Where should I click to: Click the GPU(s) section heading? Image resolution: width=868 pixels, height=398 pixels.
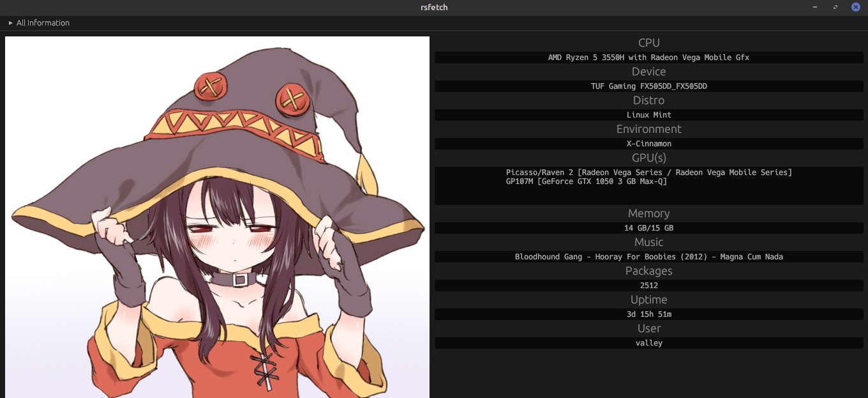coord(648,157)
